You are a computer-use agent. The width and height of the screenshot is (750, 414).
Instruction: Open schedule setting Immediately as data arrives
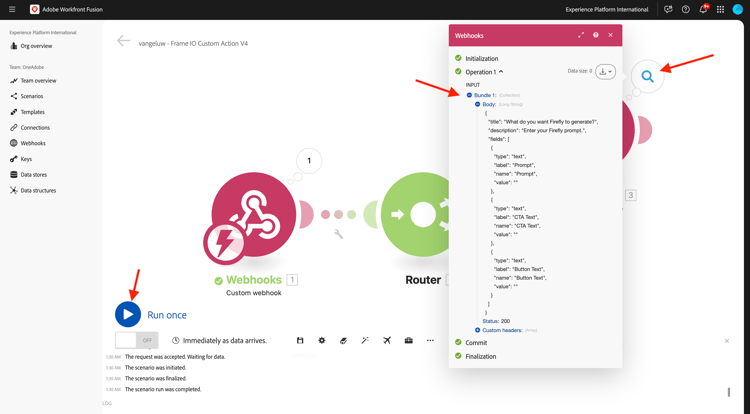(220, 340)
